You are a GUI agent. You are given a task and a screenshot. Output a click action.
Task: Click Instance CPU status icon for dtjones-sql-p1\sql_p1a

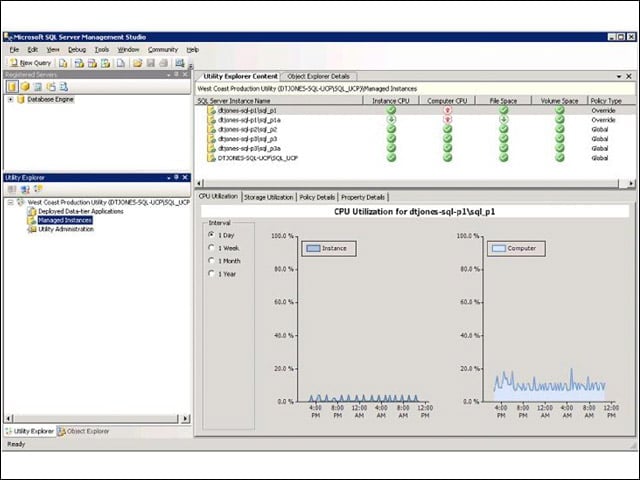click(391, 120)
